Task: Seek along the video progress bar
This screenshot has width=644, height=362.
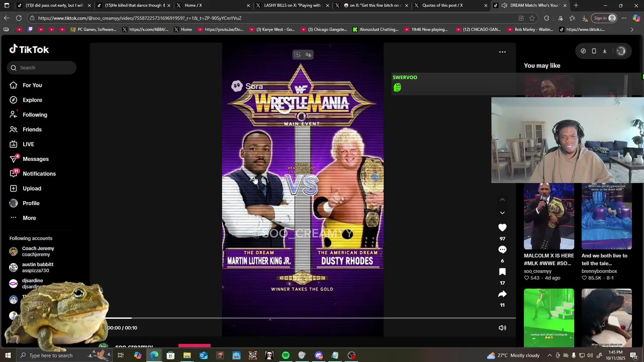Action: pos(311,318)
